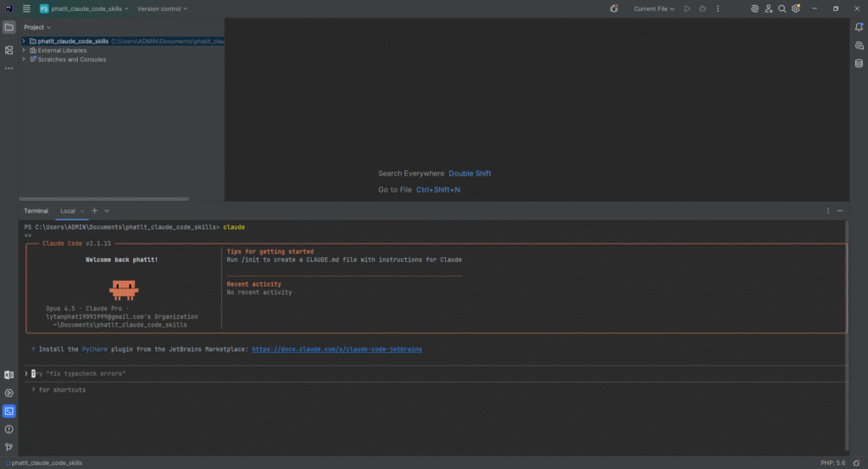
Task: Open the main hamburger menu
Action: click(x=27, y=8)
